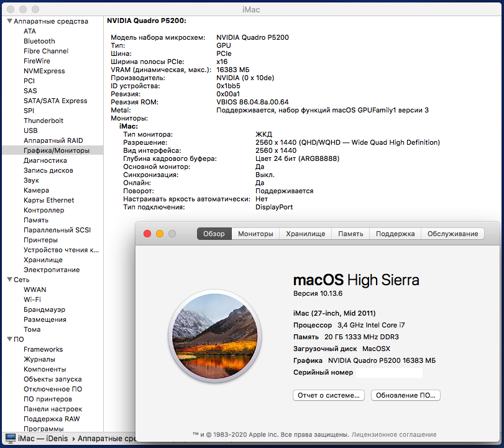Select Тома in the sidebar
Image resolution: width=504 pixels, height=448 pixels.
tap(32, 329)
